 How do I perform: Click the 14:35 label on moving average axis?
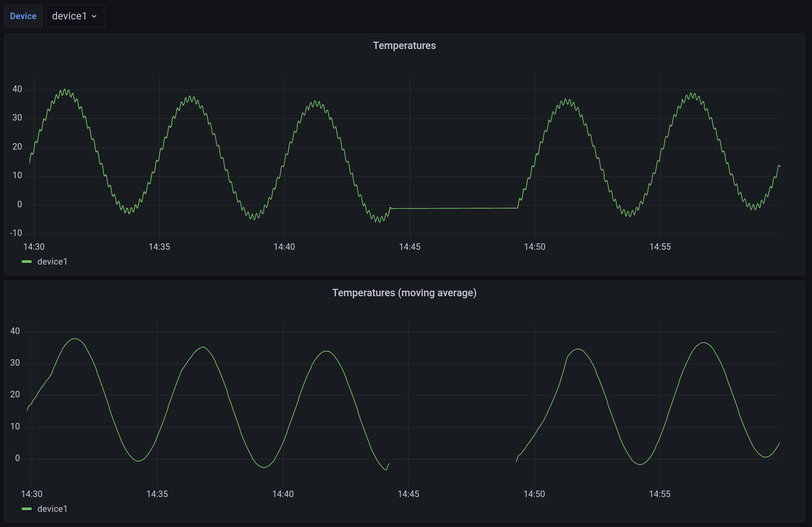[x=157, y=494]
